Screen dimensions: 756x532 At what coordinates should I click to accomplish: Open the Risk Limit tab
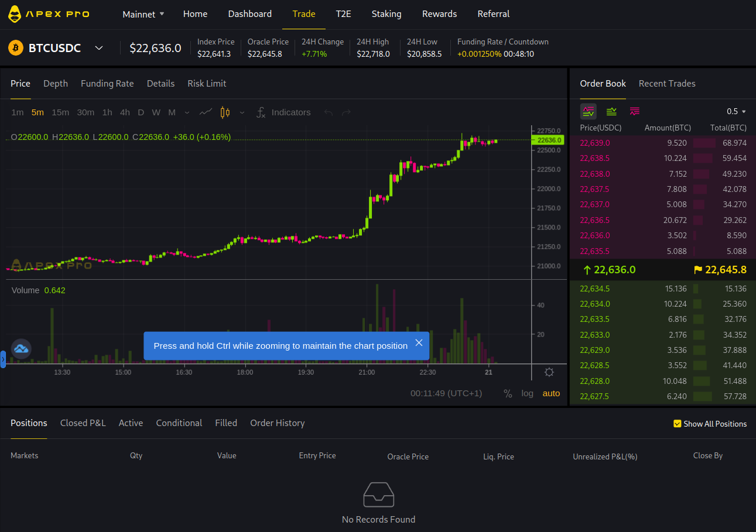(x=207, y=84)
